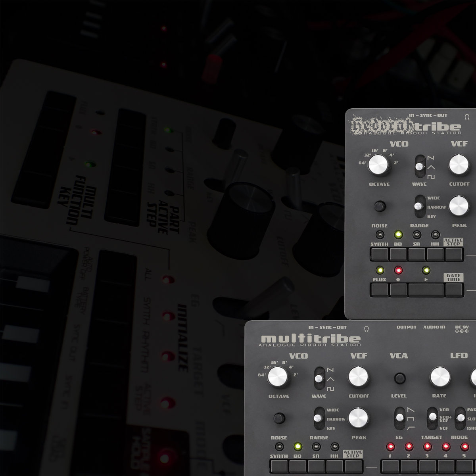Image resolution: width=476 pixels, height=476 pixels.
Task: Click the HH part button on multitribe
Action: click(335, 466)
